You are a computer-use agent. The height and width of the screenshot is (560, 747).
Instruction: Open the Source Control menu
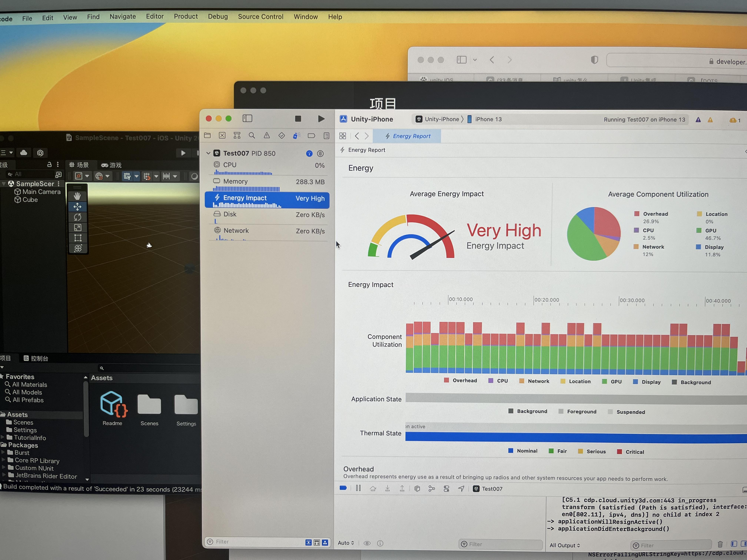(x=261, y=16)
